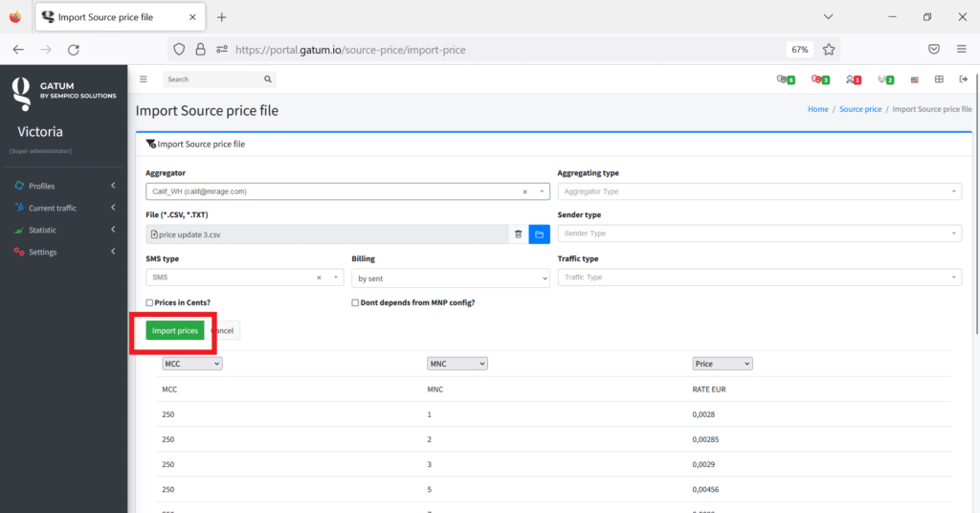This screenshot has width=980, height=513.
Task: Click the logout icon in top bar
Action: (963, 79)
